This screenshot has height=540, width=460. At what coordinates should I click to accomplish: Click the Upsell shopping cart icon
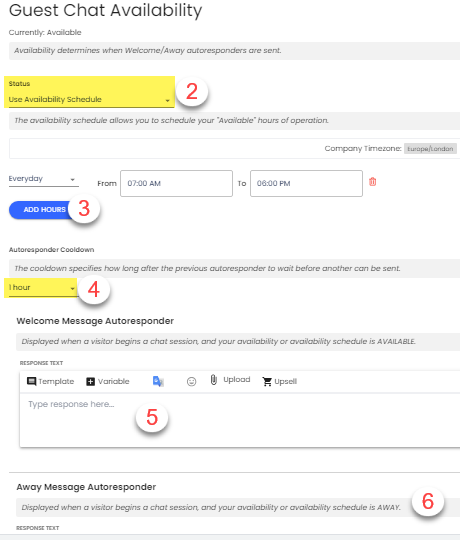(267, 382)
